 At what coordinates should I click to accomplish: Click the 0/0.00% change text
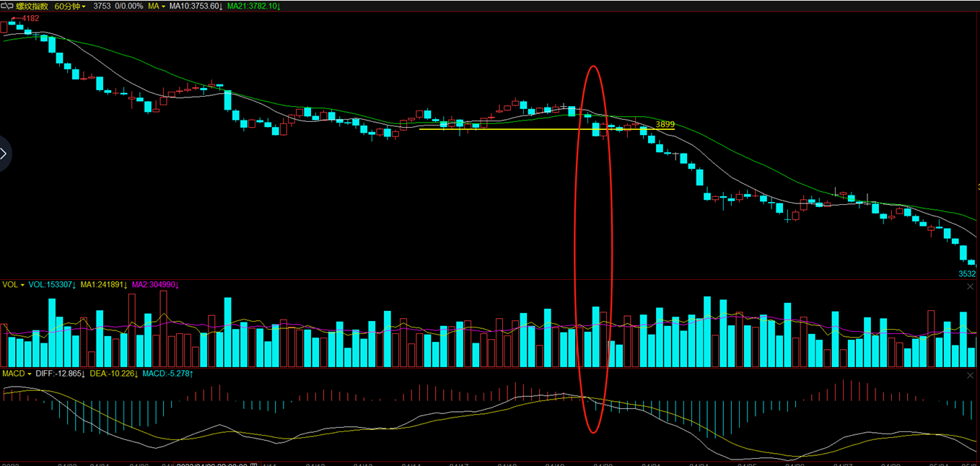[x=128, y=6]
